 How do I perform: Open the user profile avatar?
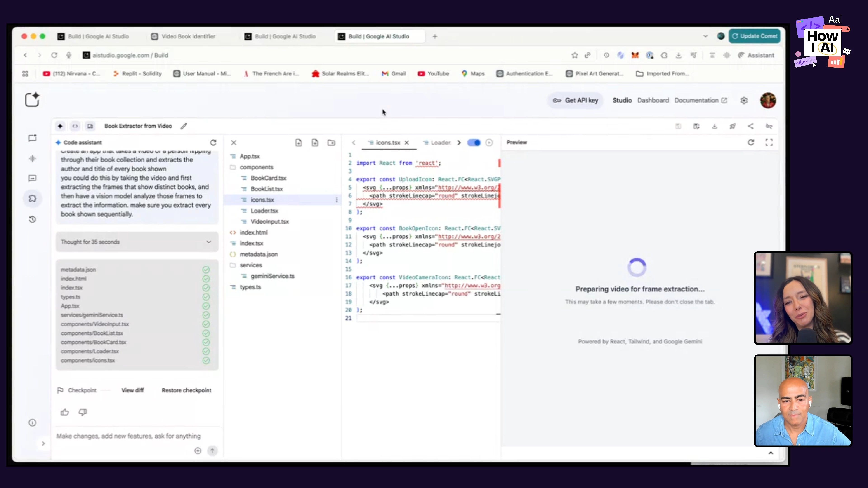pos(768,100)
